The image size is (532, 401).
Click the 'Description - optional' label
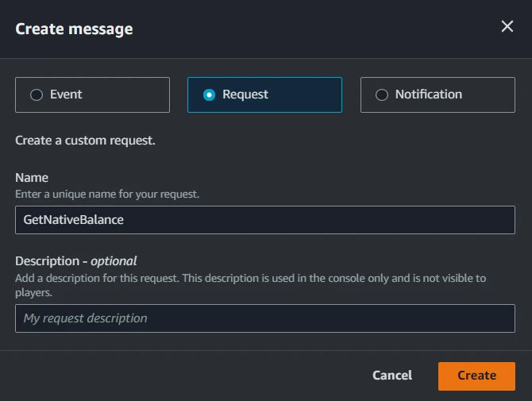(76, 260)
